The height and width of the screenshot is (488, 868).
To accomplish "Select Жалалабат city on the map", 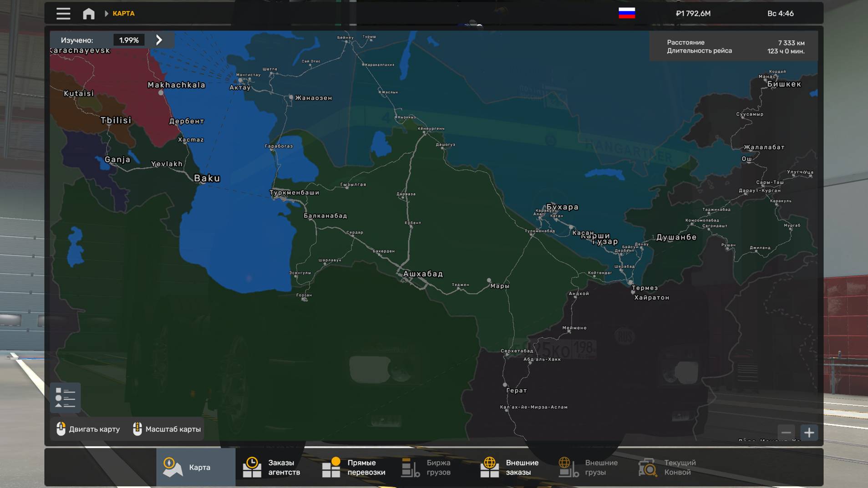I will click(x=764, y=147).
